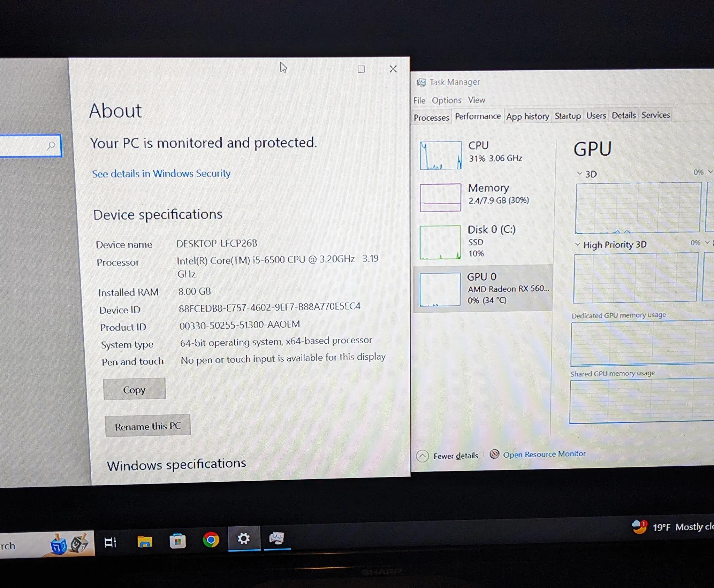Click the Copy device specifications button
Screen dimensions: 714x588
click(134, 389)
